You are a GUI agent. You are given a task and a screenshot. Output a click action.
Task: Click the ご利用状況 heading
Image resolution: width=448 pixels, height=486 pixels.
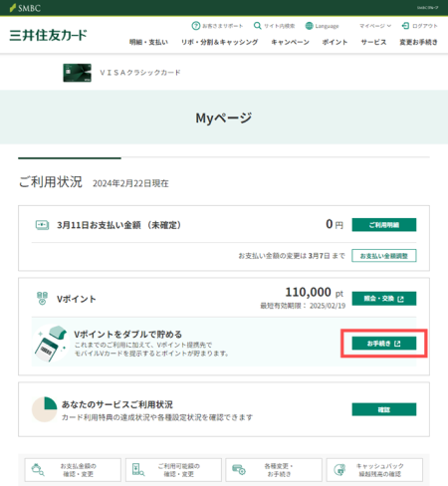point(51,182)
